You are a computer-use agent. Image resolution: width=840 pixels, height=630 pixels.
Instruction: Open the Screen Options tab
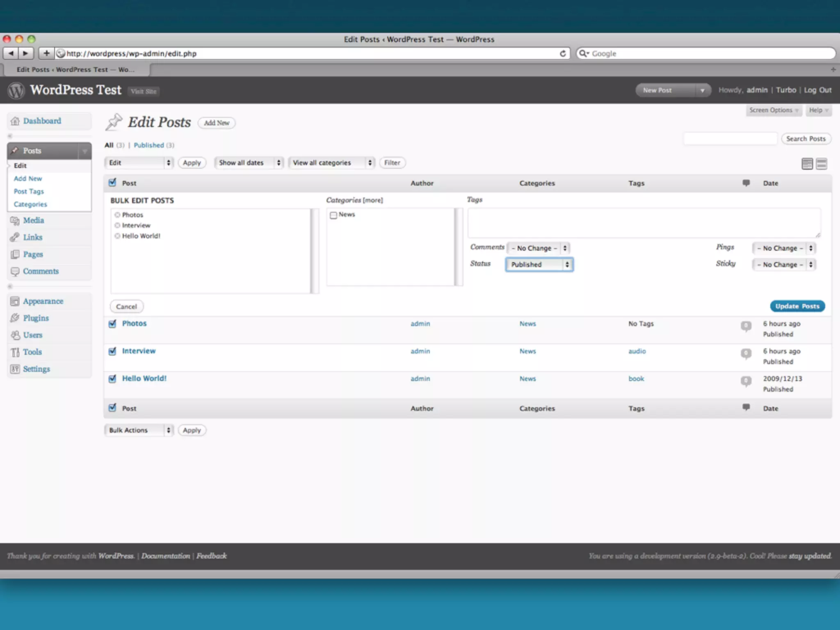(773, 110)
